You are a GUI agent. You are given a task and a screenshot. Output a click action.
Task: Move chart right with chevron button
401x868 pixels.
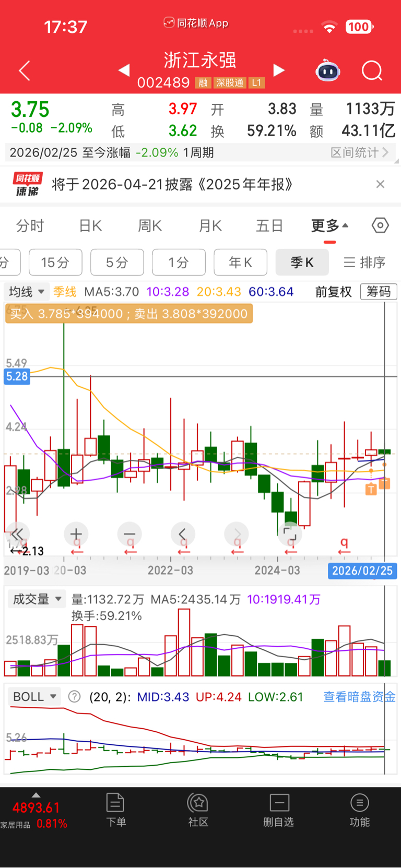pos(237,534)
